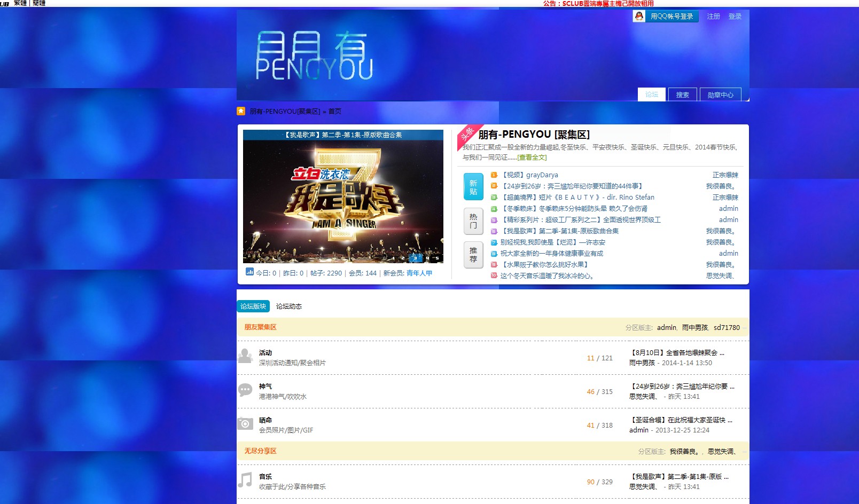
Task: Click rank 10 badge beside 这个冬天音乐 post
Action: tap(494, 275)
